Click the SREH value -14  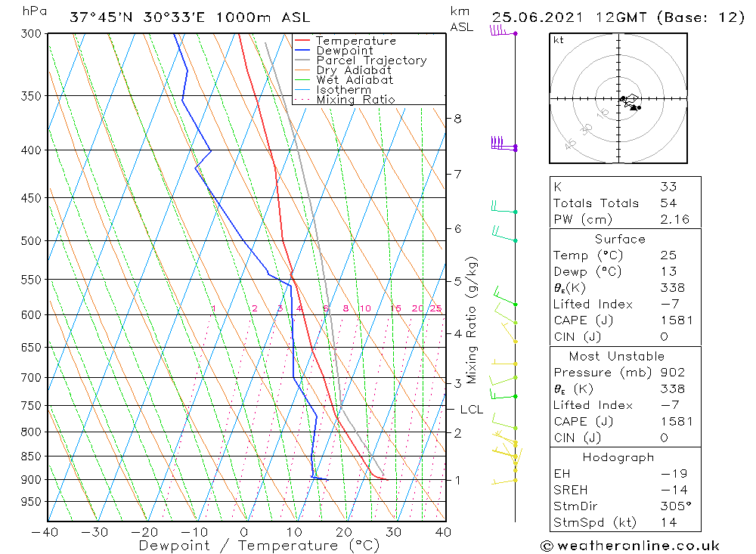pos(674,490)
